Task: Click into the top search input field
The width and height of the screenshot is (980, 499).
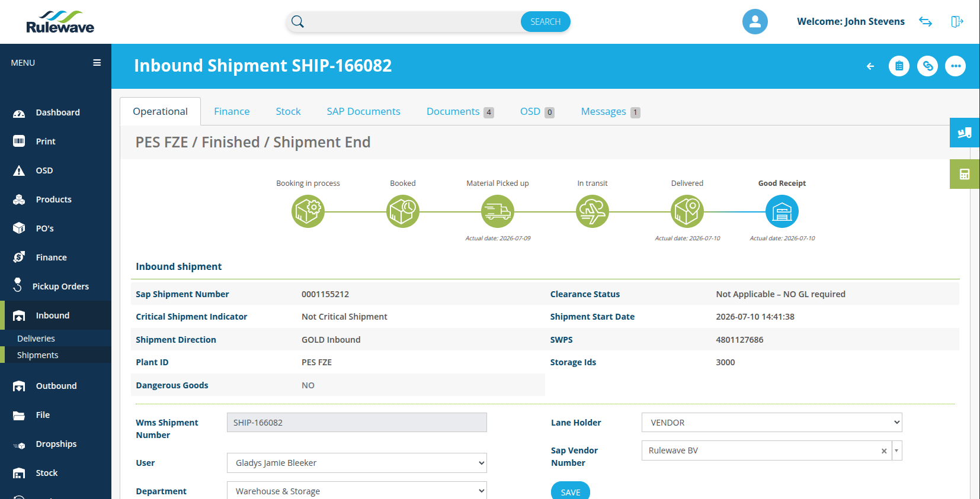Action: [413, 22]
